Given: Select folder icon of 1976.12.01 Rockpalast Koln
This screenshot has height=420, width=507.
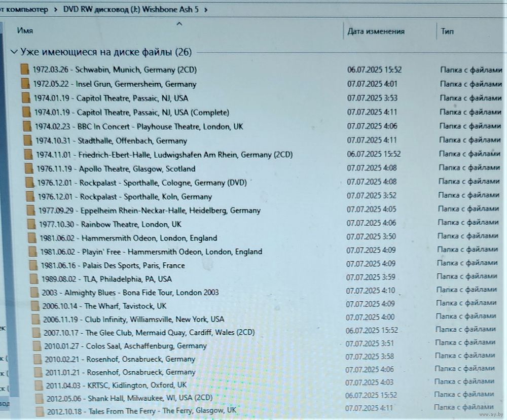Looking at the screenshot, I should coord(30,196).
